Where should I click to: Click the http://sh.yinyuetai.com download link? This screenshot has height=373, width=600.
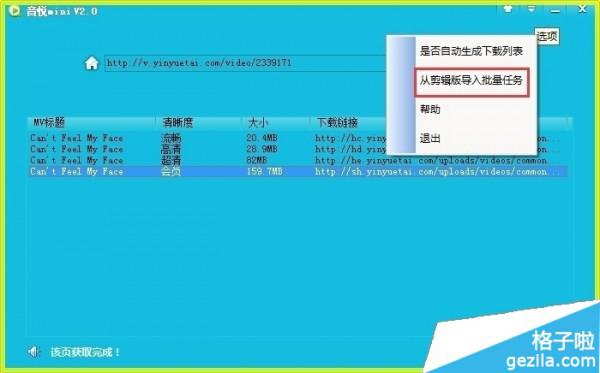click(x=436, y=171)
